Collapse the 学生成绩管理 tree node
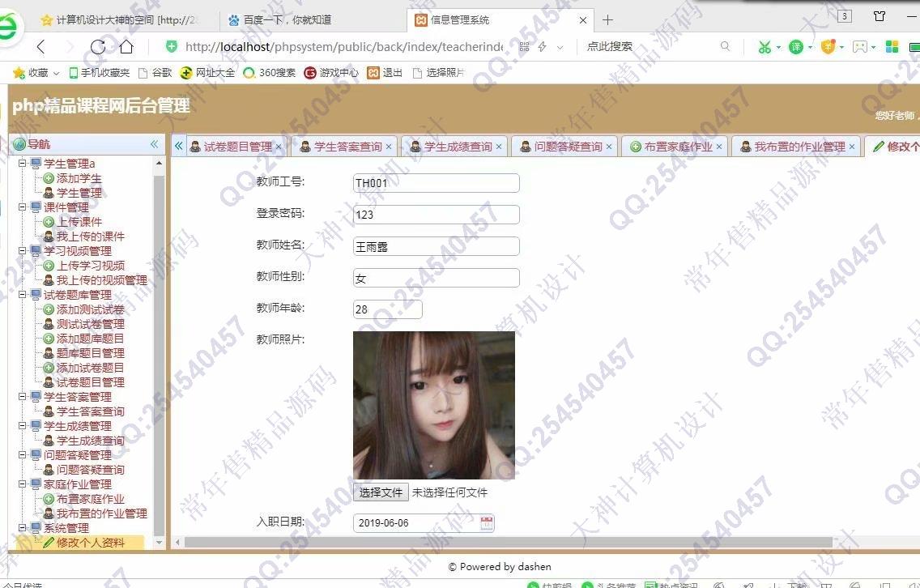Screen dimensions: 920x588 point(23,426)
